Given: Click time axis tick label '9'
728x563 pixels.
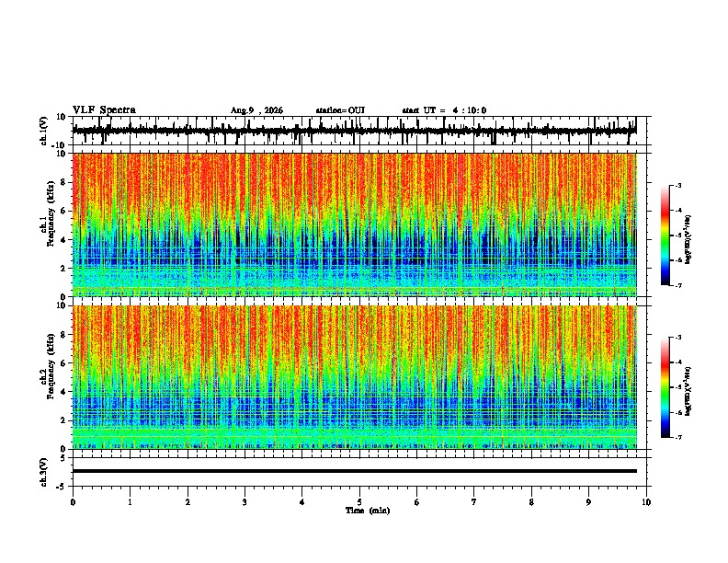Looking at the screenshot, I should [x=588, y=502].
